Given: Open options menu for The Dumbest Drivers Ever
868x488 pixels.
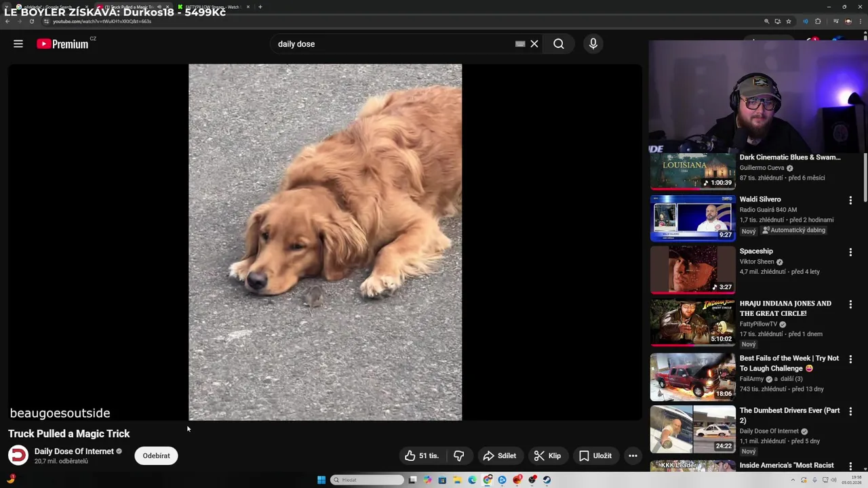Looking at the screenshot, I should coord(850,411).
